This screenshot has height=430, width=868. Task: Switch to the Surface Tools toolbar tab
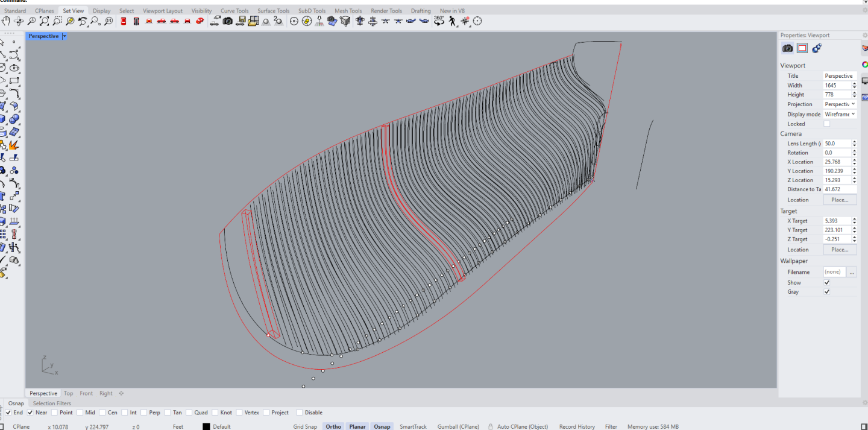tap(273, 11)
